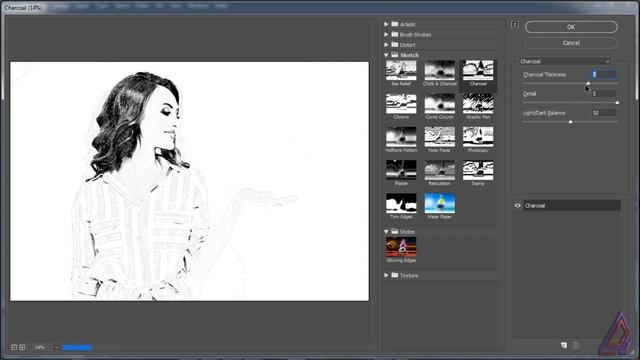Choose the Reticulation filter thumbnail
Image resolution: width=640 pixels, height=360 pixels.
coord(440,170)
